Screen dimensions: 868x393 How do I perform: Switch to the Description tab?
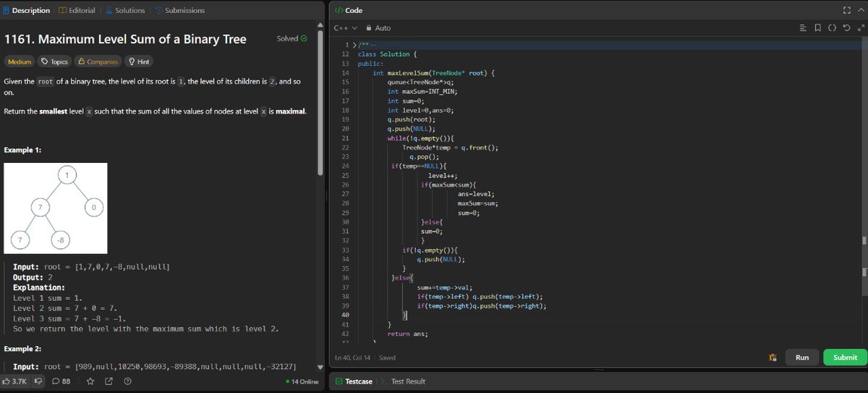click(26, 10)
